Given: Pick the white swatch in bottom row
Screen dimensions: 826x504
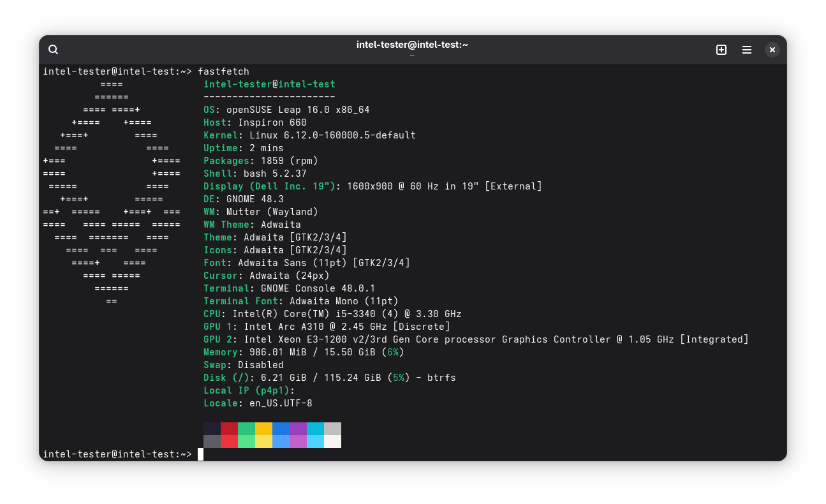Looking at the screenshot, I should coord(332,441).
